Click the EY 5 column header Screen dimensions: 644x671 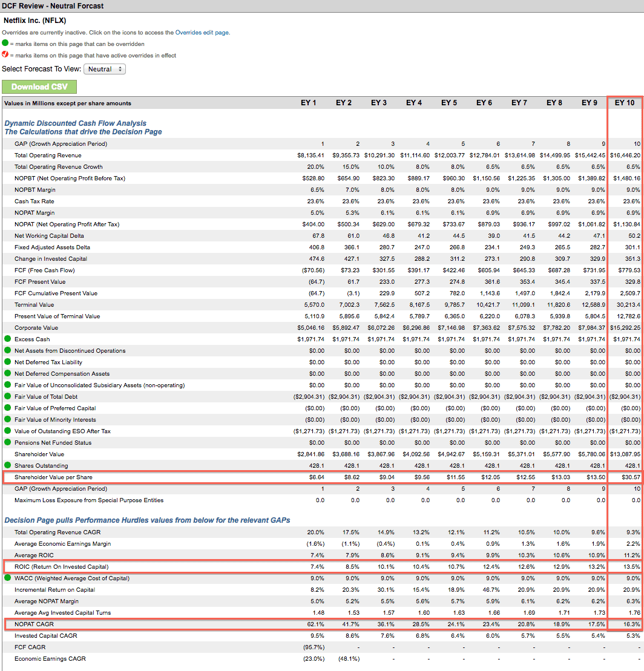(448, 103)
